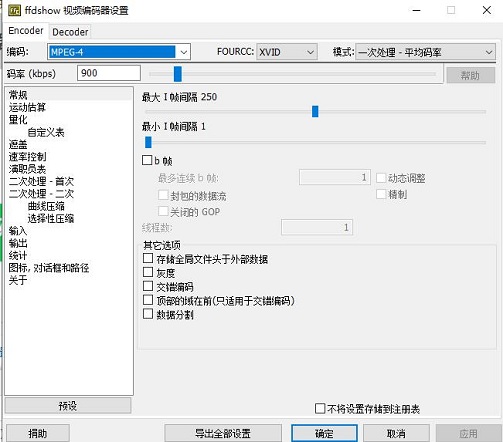Viewport: 503px width, 442px height.
Task: Click the 最小 I 帧间隔 slider handle
Action: point(148,142)
